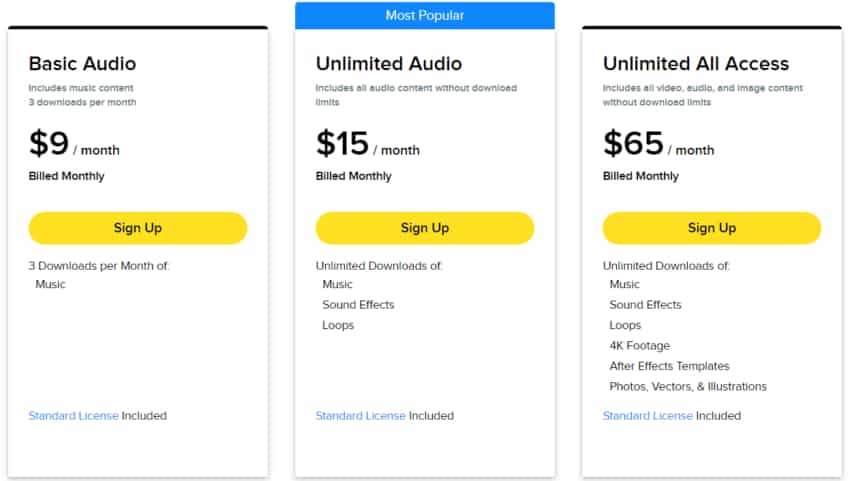
Task: Click Sign Up under Basic Audio plan
Action: click(x=137, y=228)
